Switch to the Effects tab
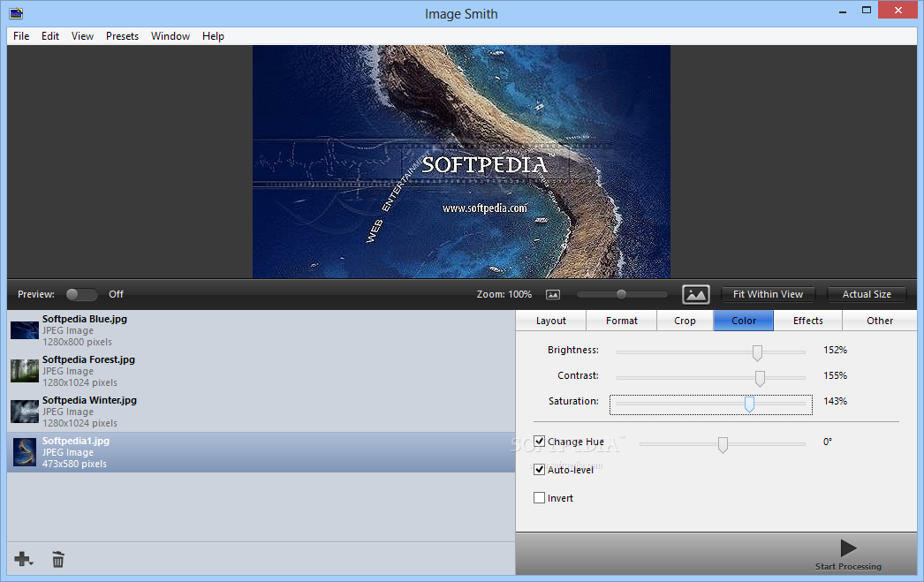The height and width of the screenshot is (582, 924). [808, 321]
